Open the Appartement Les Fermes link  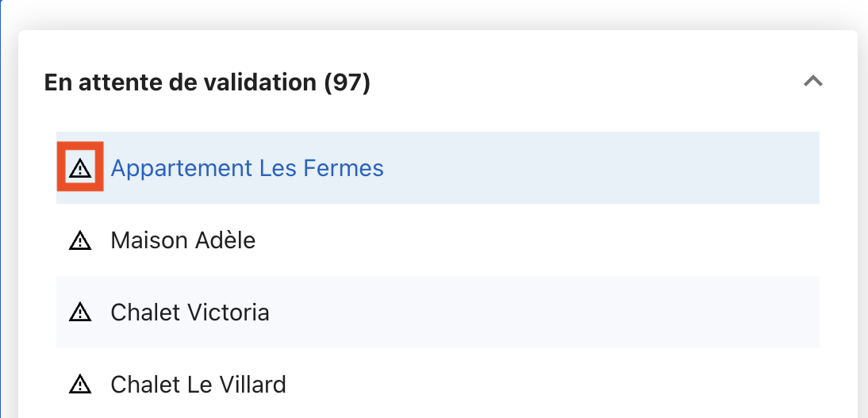(247, 168)
